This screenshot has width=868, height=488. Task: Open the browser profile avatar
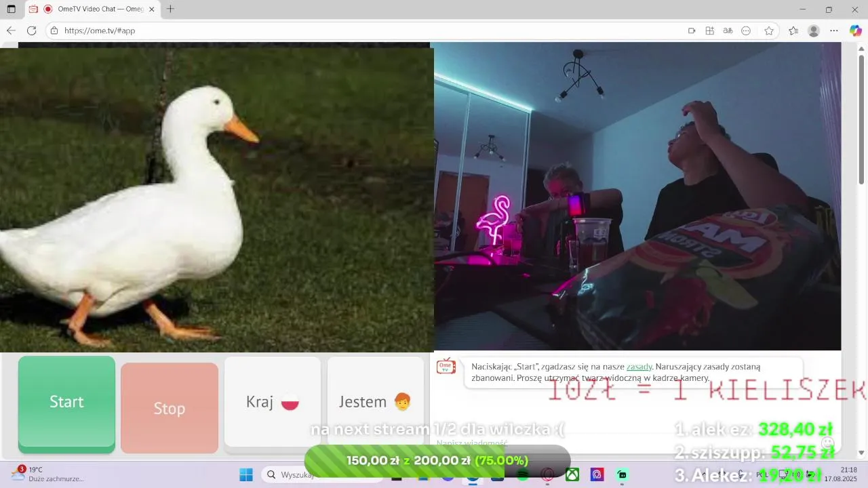click(x=814, y=30)
